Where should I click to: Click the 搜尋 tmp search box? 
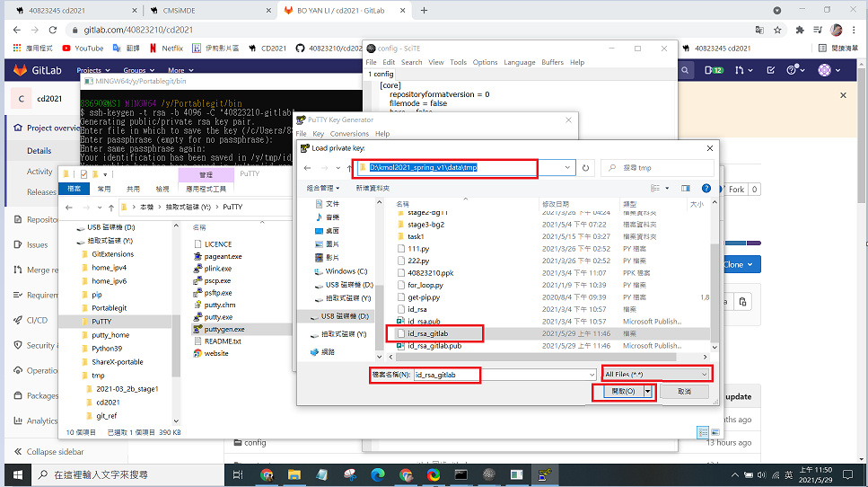pos(657,168)
